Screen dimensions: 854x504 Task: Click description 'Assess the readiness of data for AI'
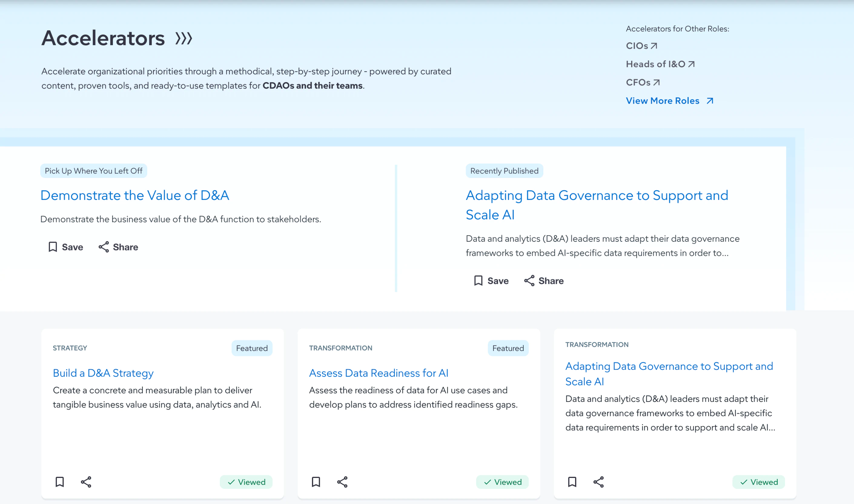coord(413,397)
